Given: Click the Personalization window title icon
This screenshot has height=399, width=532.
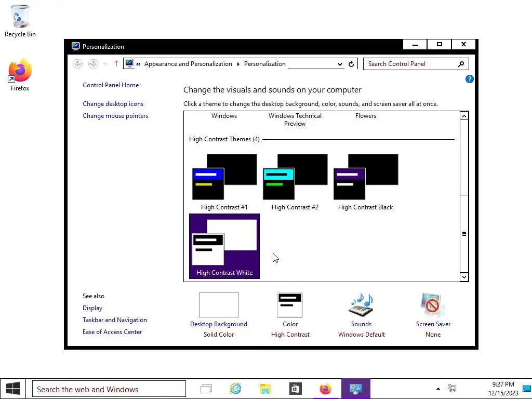Looking at the screenshot, I should 75,46.
